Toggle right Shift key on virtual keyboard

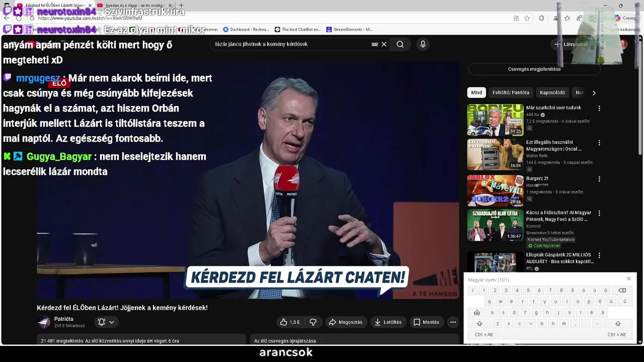coord(618,324)
